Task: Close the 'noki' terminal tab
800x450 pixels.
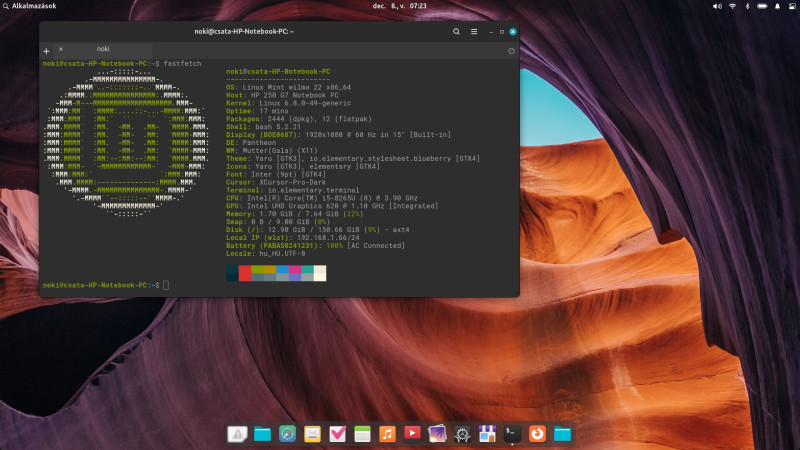Action: click(x=61, y=49)
